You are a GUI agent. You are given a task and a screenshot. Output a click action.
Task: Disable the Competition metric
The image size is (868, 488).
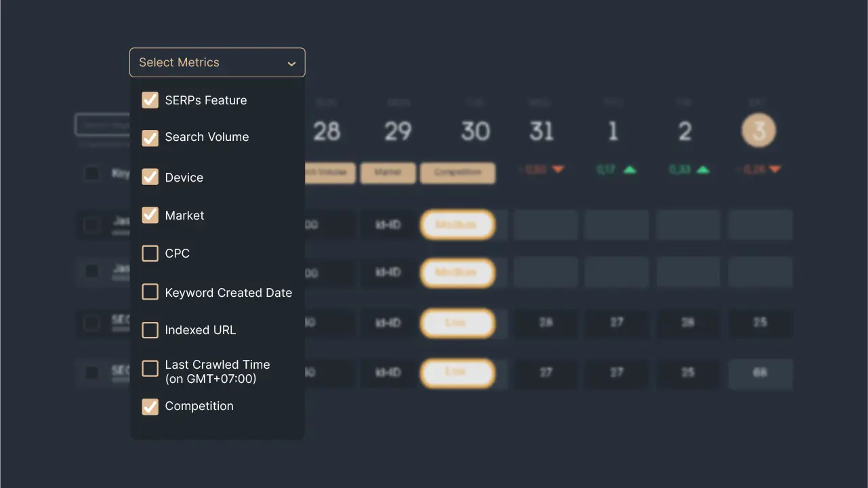coord(150,406)
